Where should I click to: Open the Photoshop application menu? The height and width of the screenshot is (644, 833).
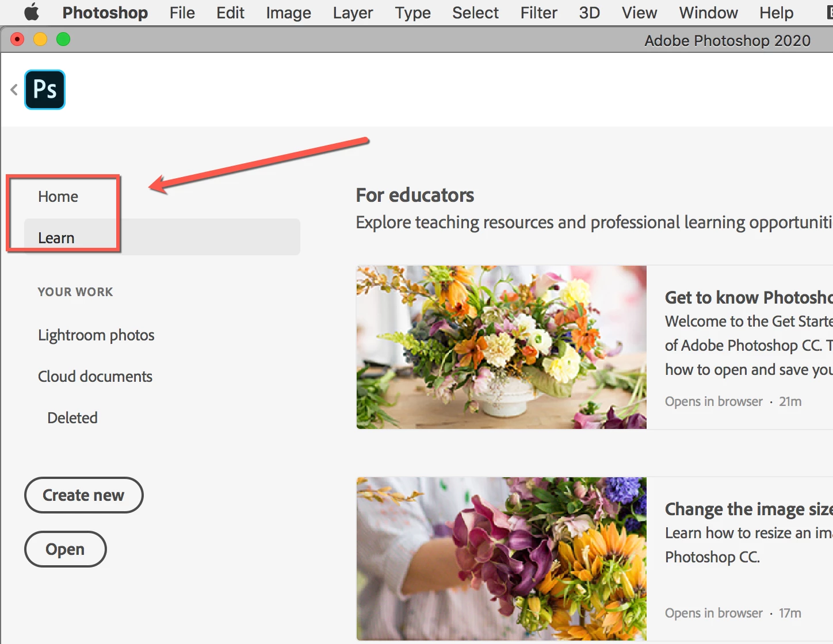105,13
